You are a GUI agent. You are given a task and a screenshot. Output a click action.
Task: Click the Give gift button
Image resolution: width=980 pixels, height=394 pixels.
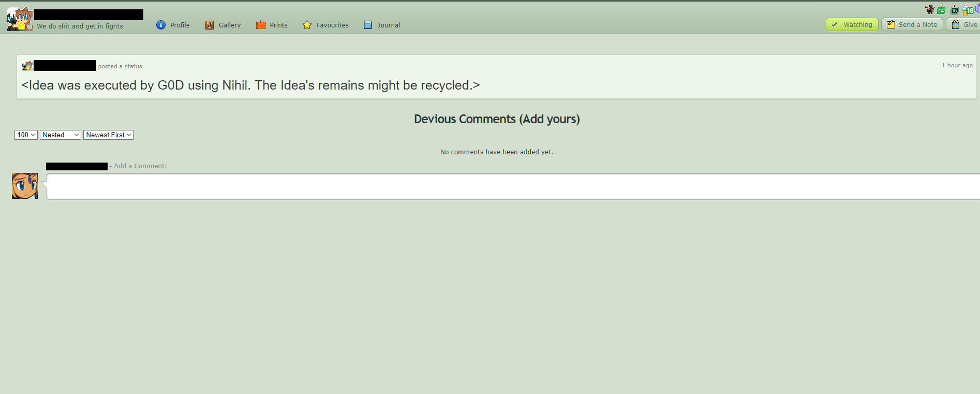(x=963, y=24)
